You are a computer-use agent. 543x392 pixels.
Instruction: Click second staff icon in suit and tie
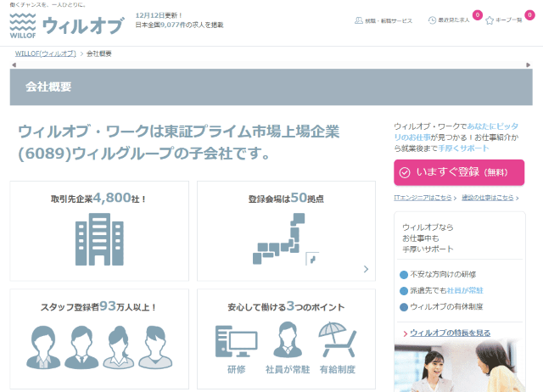81,347
